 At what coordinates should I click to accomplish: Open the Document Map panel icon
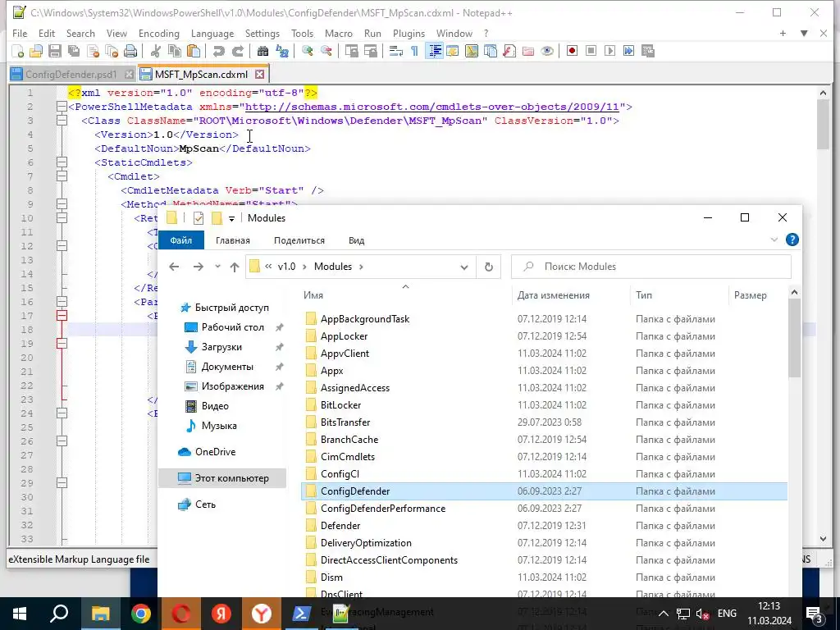[x=472, y=51]
